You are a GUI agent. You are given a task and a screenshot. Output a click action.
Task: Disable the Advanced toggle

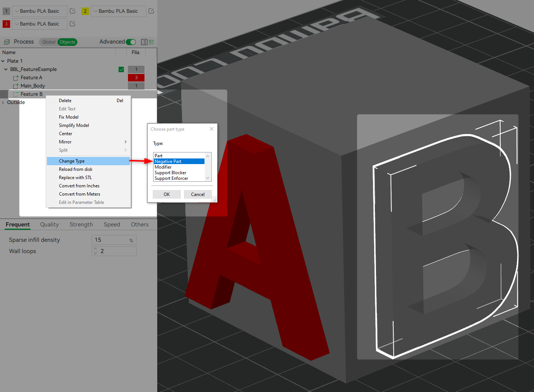[x=131, y=42]
